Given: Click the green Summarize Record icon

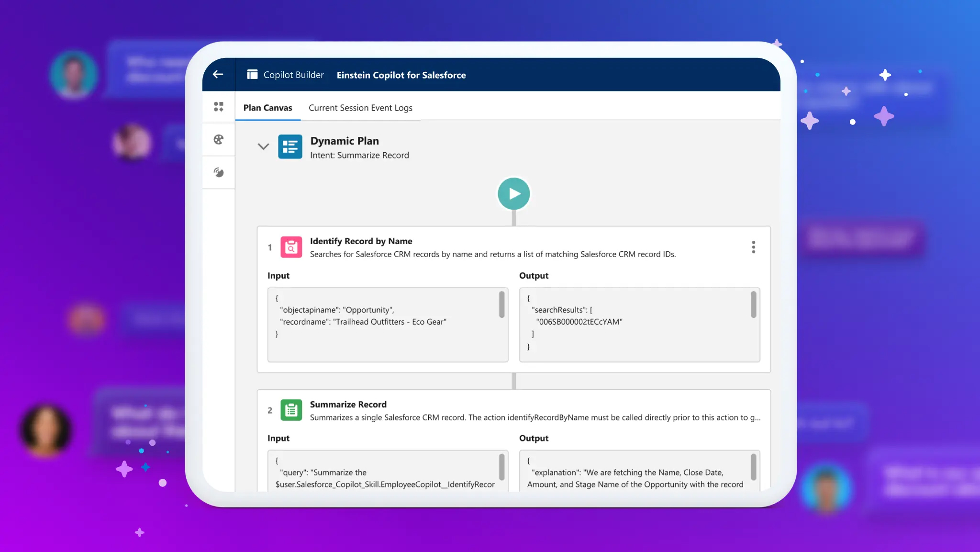Looking at the screenshot, I should [291, 410].
